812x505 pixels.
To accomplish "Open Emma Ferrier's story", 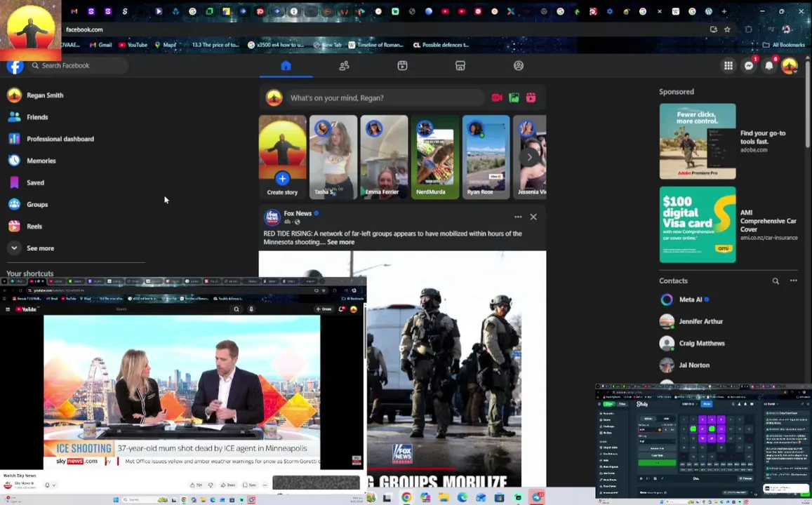I will click(384, 157).
